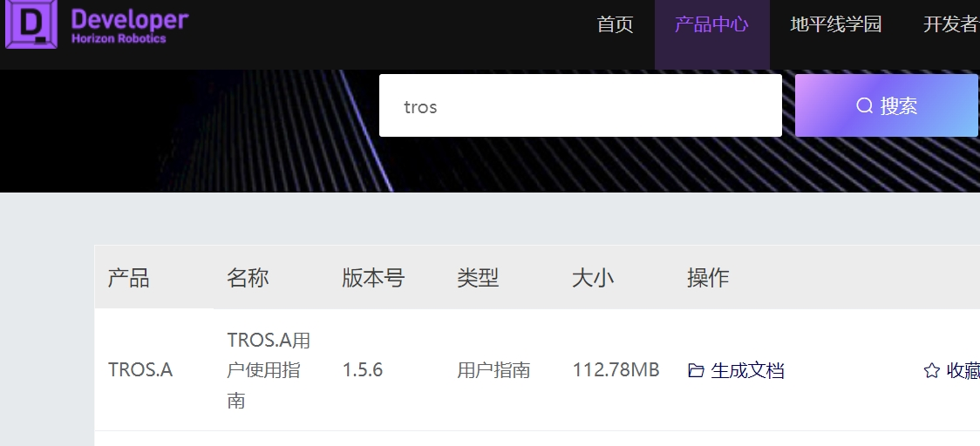Click the folder icon beside 生成文档

point(696,371)
